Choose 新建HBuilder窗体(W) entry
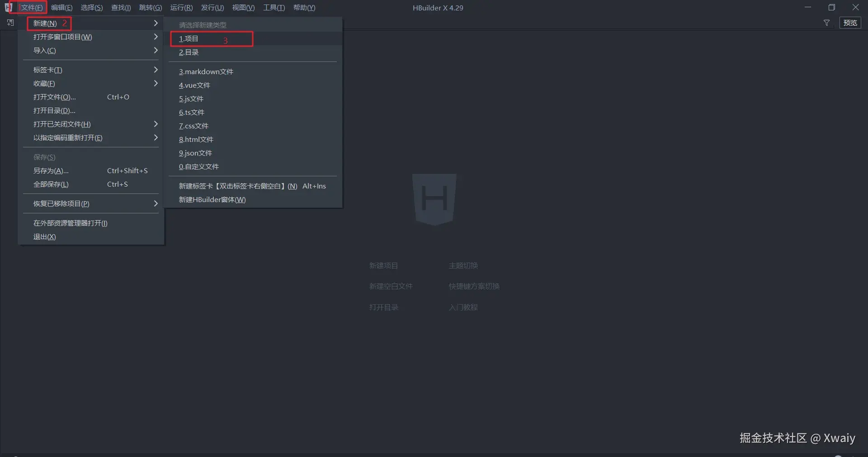This screenshot has height=457, width=868. [253, 199]
